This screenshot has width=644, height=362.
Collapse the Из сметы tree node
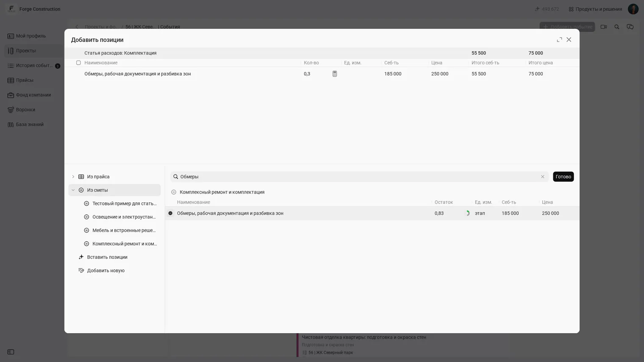pos(73,190)
